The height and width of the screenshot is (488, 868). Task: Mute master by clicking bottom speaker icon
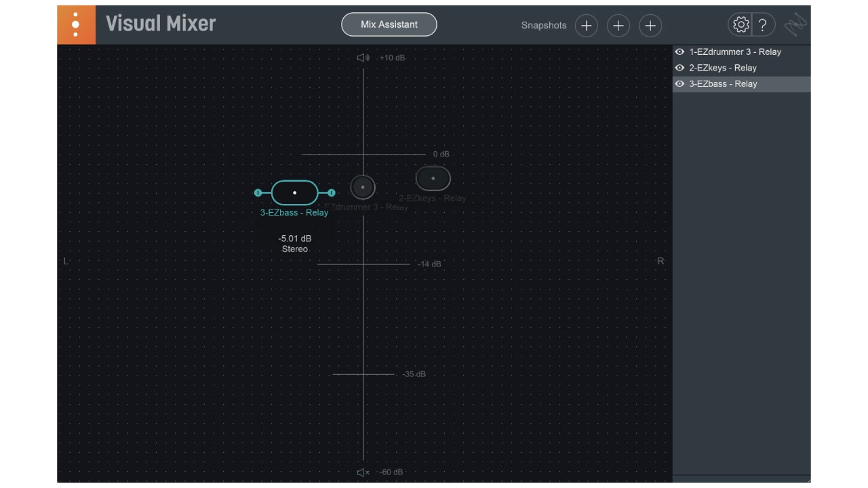tap(362, 472)
